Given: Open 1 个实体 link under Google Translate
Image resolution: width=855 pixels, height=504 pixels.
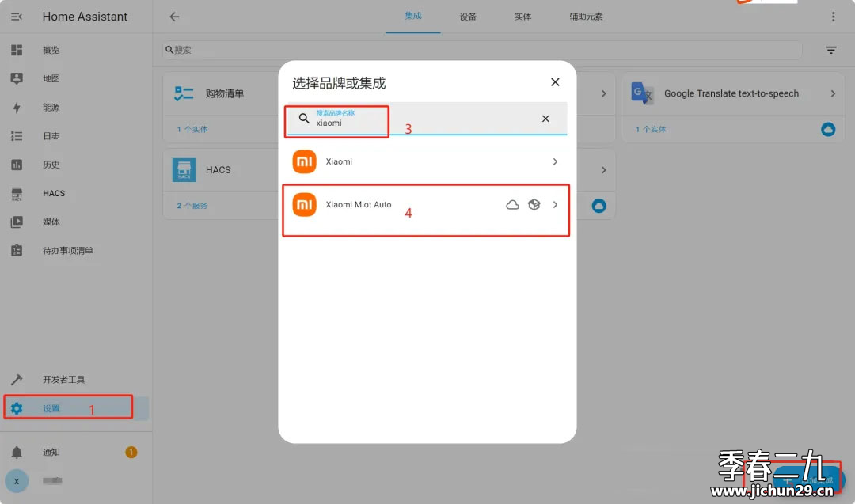Looking at the screenshot, I should 651,129.
